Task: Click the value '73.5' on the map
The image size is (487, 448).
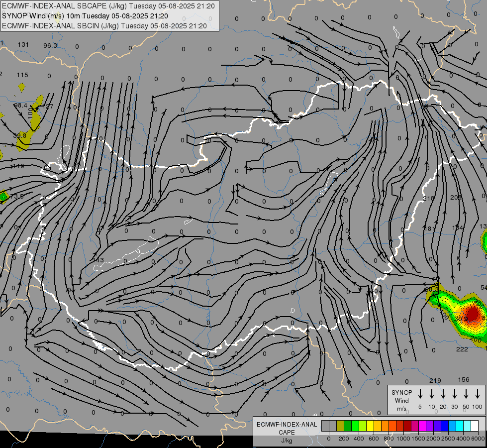Action: point(17,196)
